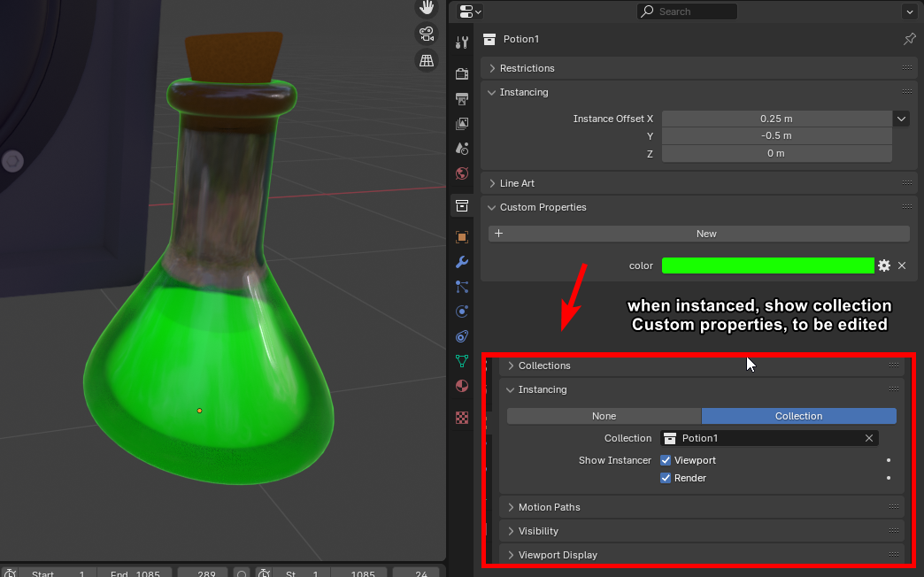Screen dimensions: 924x577
Task: Open the color property green swatch
Action: (x=768, y=265)
